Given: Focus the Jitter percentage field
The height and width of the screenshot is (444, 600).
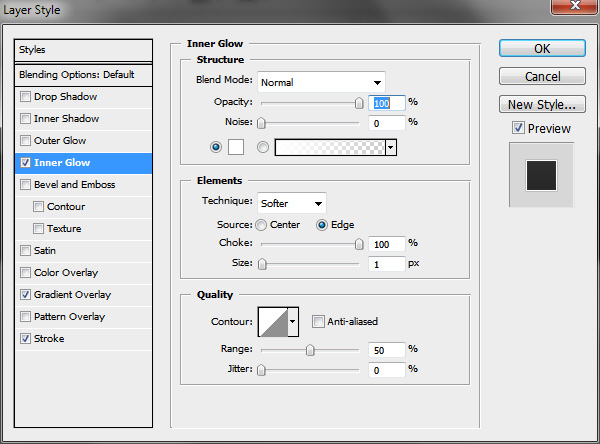Looking at the screenshot, I should point(386,370).
